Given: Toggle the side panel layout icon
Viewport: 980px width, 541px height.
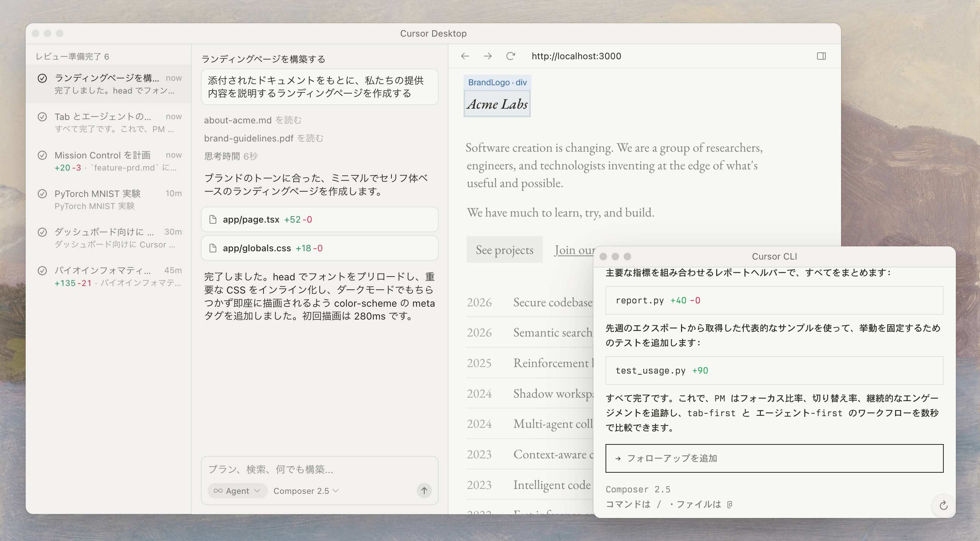Looking at the screenshot, I should [821, 56].
